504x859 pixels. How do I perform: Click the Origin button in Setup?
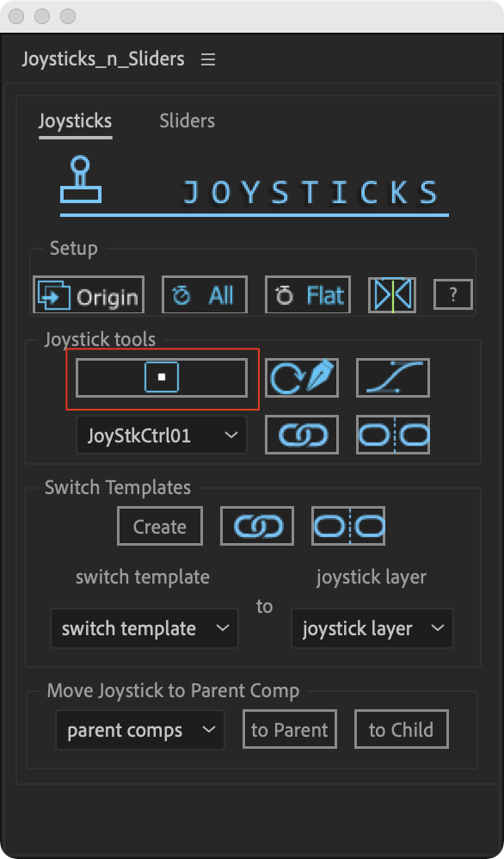(x=89, y=294)
